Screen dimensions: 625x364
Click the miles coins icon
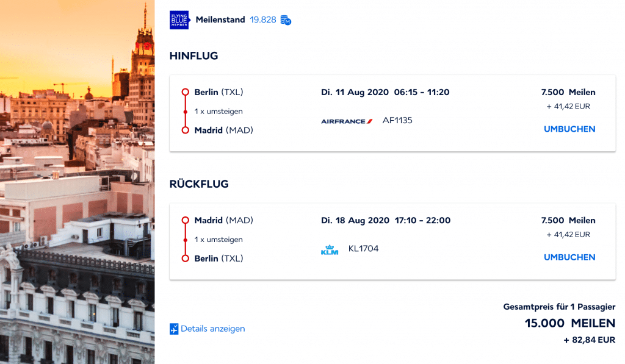click(x=286, y=20)
